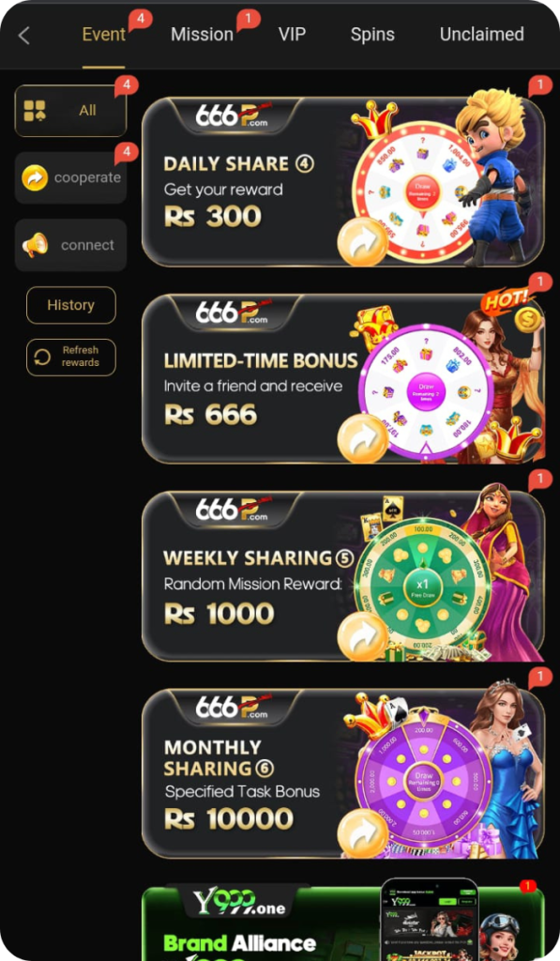560x961 pixels.
Task: Click the Refresh rewards button
Action: click(71, 357)
